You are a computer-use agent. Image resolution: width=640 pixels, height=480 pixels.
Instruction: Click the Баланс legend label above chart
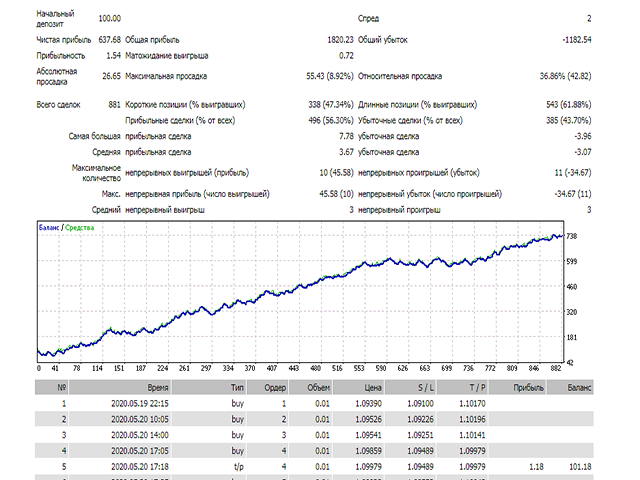(x=48, y=228)
